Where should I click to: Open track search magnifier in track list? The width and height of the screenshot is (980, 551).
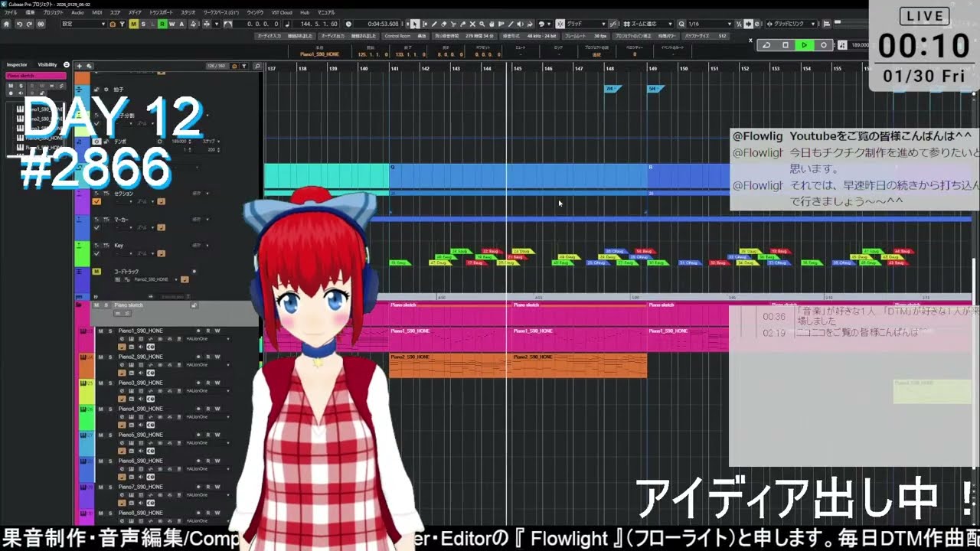tap(258, 66)
